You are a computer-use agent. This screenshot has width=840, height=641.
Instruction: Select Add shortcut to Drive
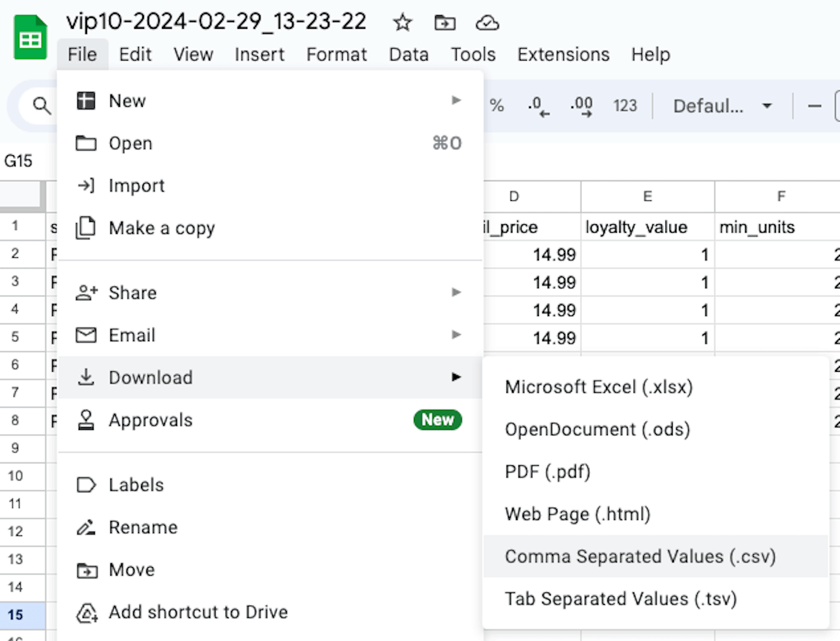(270, 613)
